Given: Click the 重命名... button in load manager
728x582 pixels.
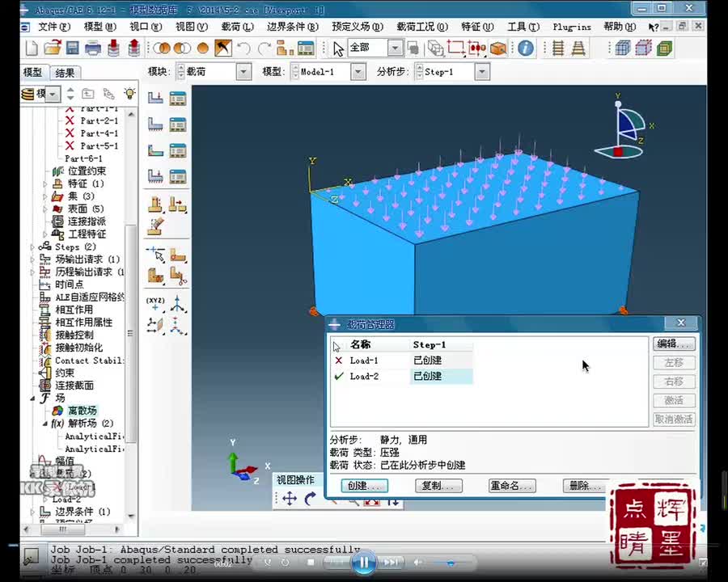Looking at the screenshot, I should coord(513,486).
